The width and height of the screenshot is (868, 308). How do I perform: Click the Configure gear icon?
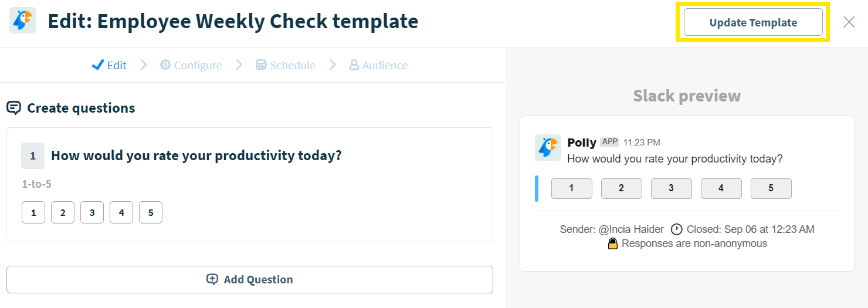coord(165,65)
